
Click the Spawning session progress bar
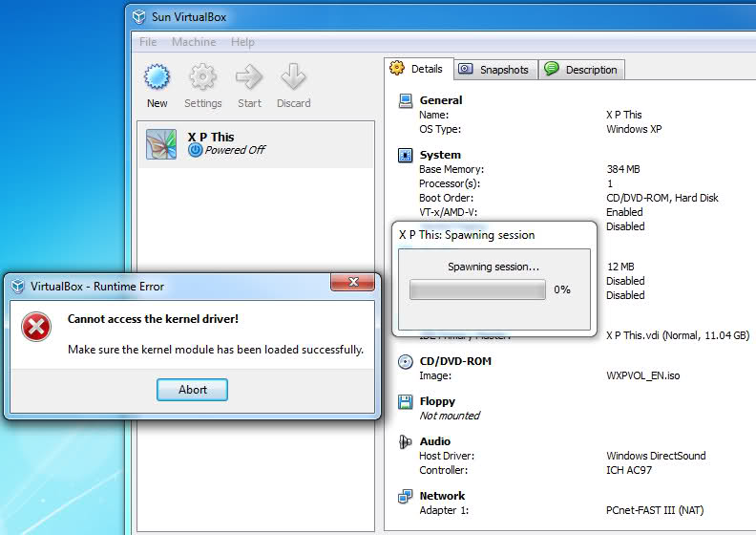477,289
